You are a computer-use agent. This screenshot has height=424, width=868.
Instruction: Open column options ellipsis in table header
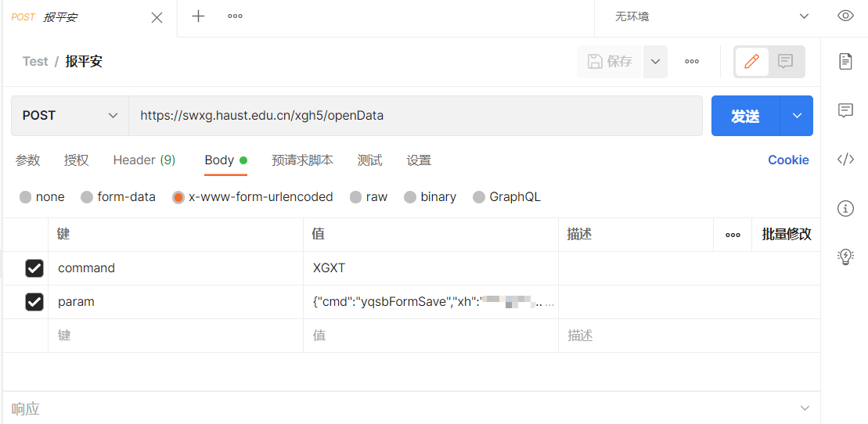pyautogui.click(x=733, y=235)
